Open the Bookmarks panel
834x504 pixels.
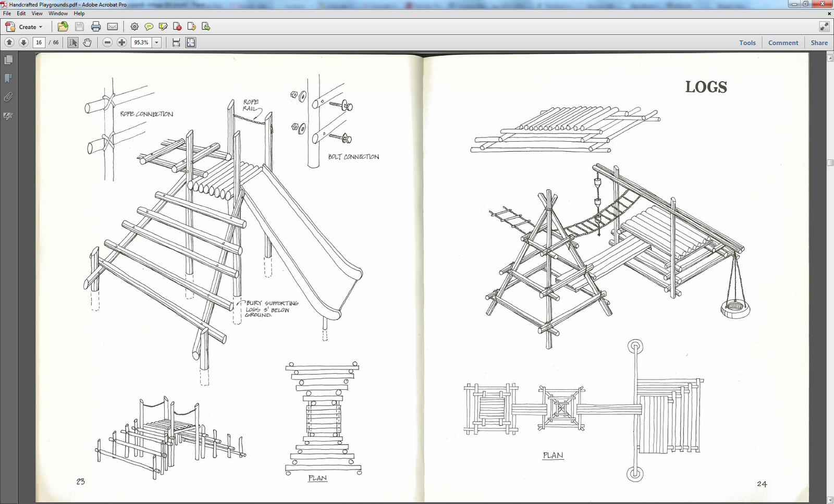click(x=8, y=78)
